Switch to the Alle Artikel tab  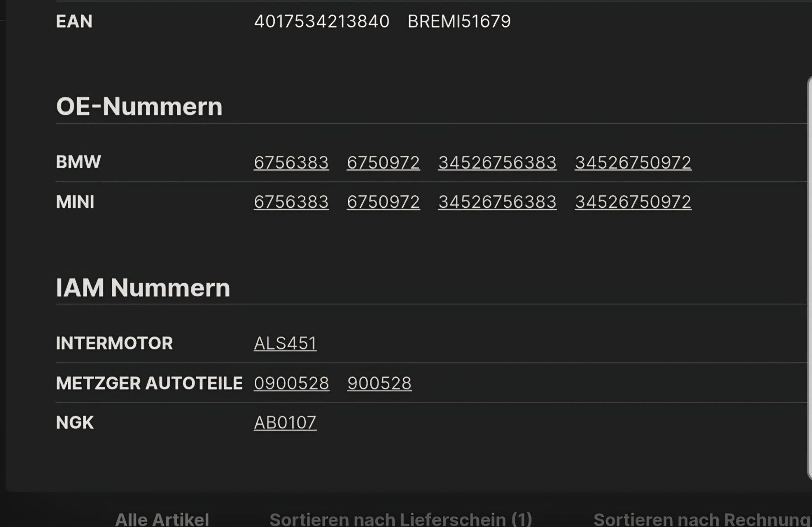click(162, 519)
